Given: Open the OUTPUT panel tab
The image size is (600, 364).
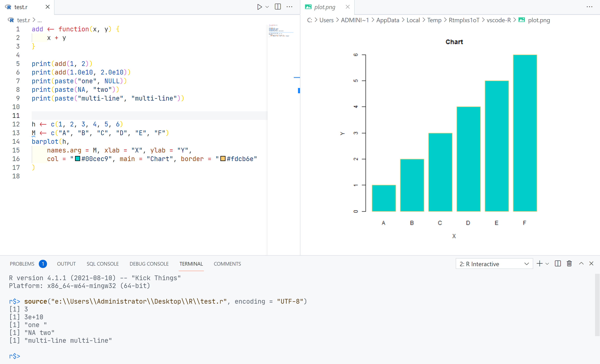Looking at the screenshot, I should coord(66,264).
